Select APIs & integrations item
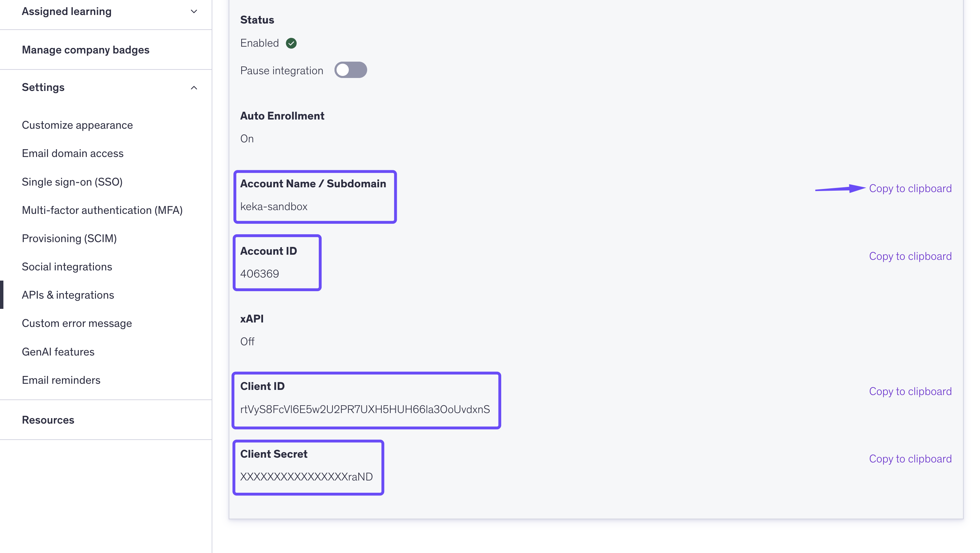Image resolution: width=980 pixels, height=553 pixels. 68,295
